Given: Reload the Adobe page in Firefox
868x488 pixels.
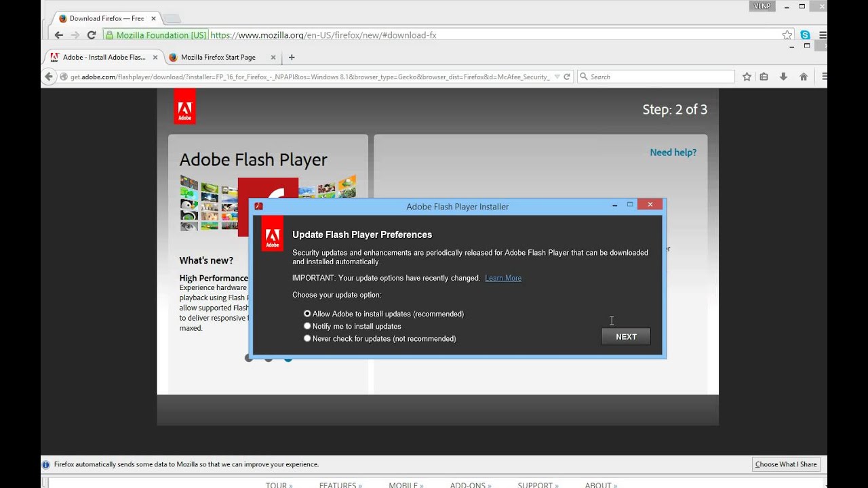Looking at the screenshot, I should click(567, 77).
